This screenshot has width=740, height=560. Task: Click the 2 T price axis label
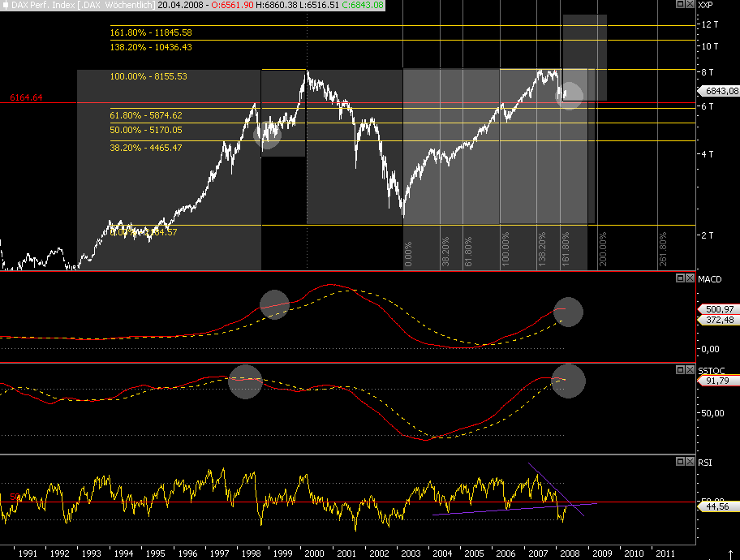point(708,235)
